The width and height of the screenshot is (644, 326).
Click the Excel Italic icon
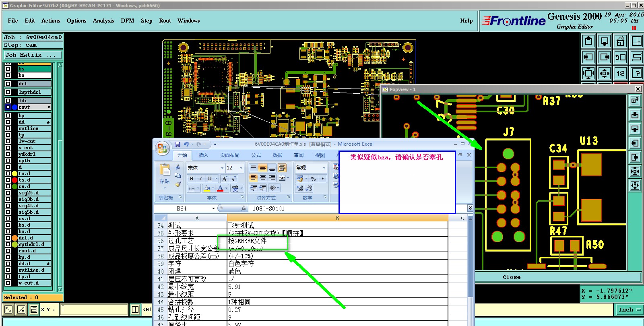coord(200,179)
